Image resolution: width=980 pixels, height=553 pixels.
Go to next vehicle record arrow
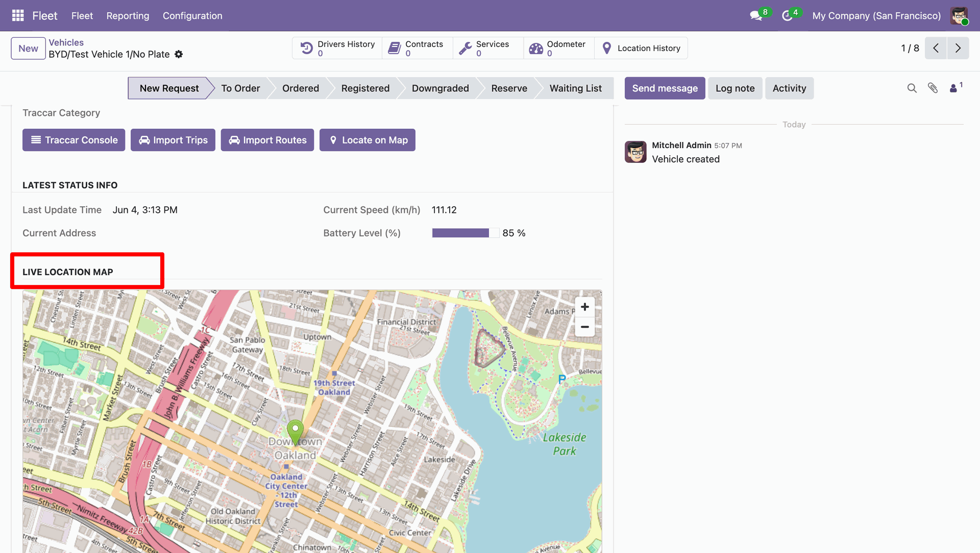coord(958,48)
